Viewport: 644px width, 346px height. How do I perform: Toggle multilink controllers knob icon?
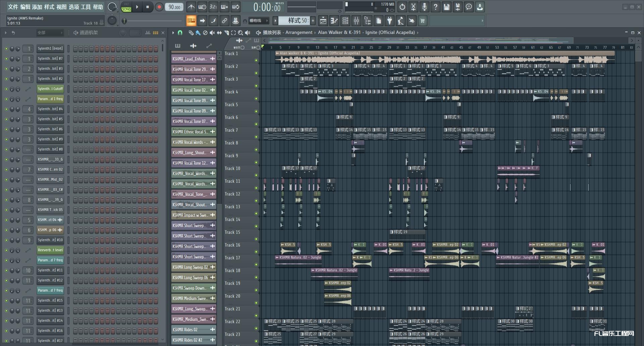[236, 21]
